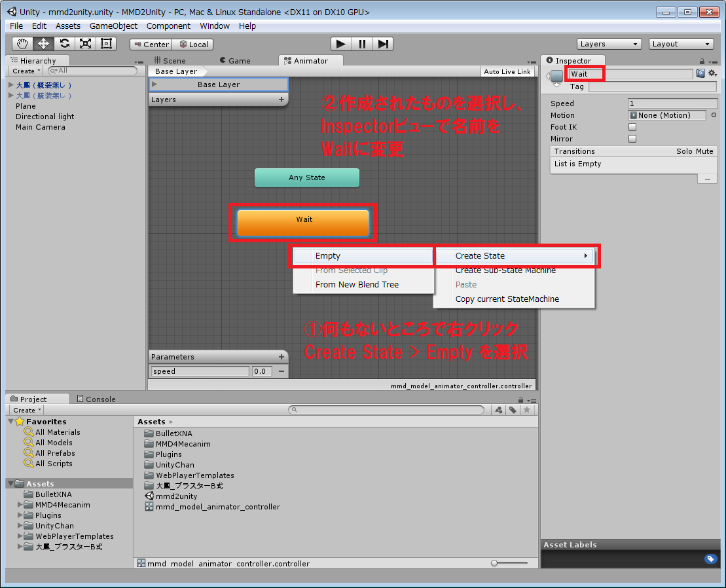Open the Component menu
The image size is (726, 588).
[x=168, y=26]
